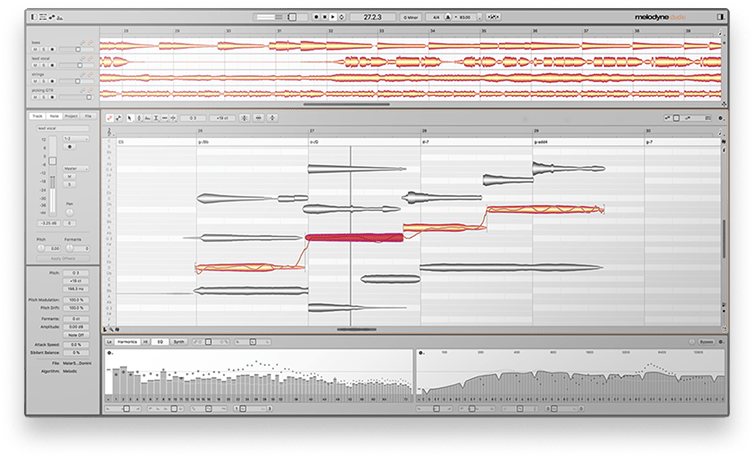Click the Harmonics button in sound editor
Viewport: 754px width, 458px height.
128,341
